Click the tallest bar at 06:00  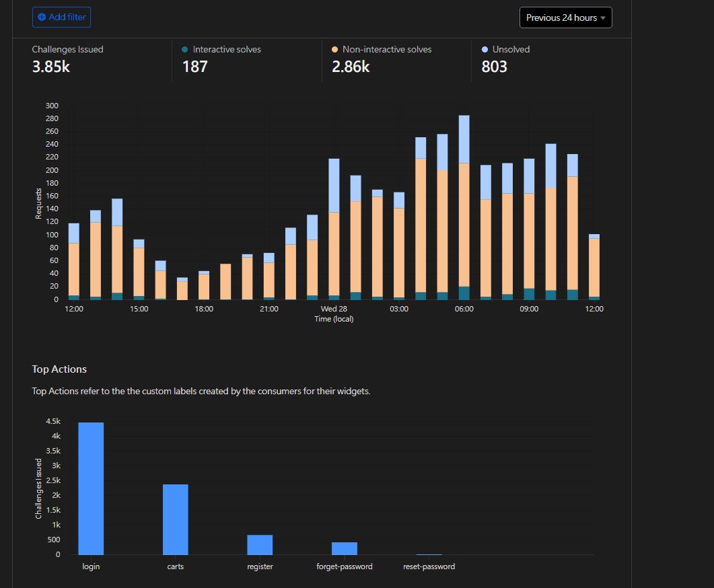tap(464, 209)
